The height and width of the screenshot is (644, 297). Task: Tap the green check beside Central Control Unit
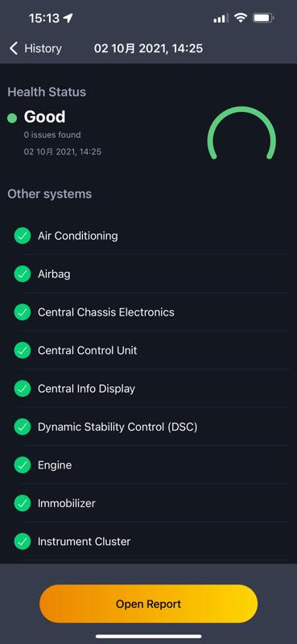pyautogui.click(x=23, y=350)
